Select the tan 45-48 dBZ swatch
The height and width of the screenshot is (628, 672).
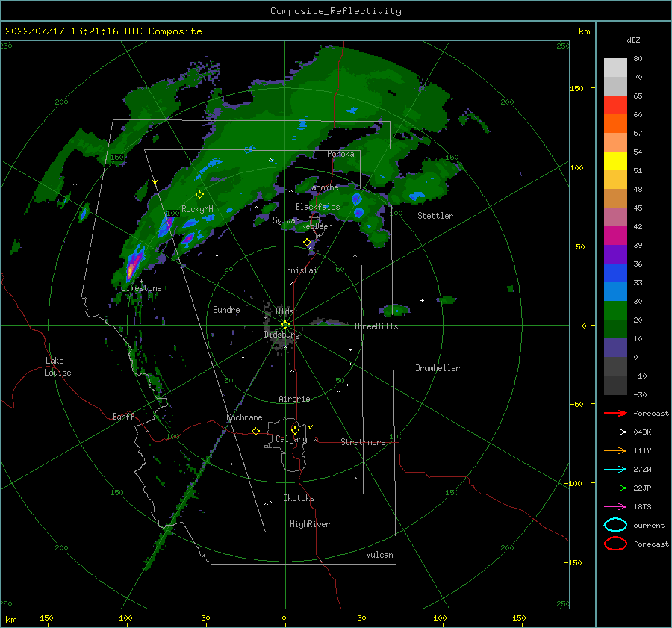615,199
